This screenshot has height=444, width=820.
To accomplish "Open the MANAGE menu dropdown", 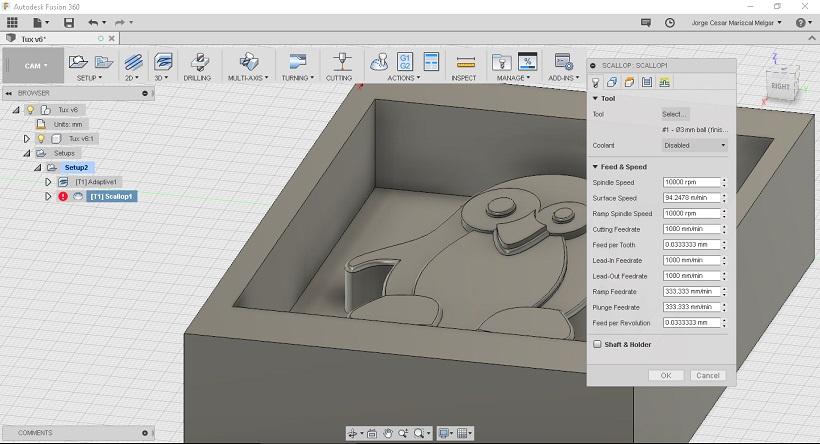I will (x=514, y=78).
